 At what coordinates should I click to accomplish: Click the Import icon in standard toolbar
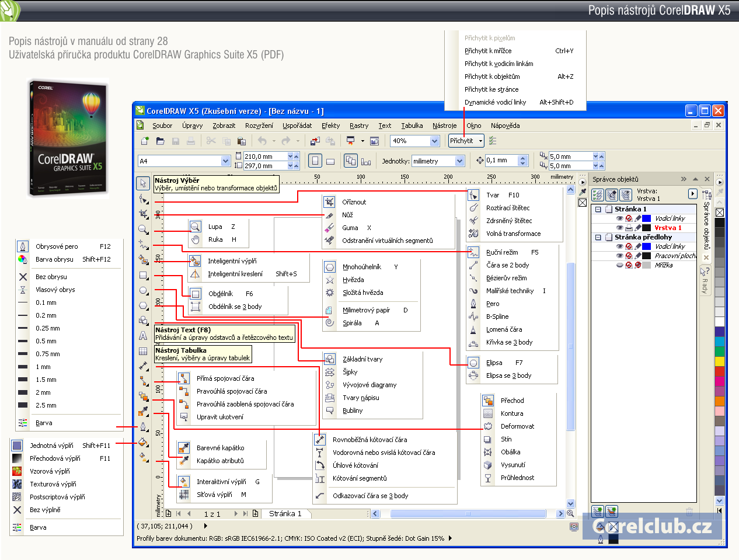[315, 141]
